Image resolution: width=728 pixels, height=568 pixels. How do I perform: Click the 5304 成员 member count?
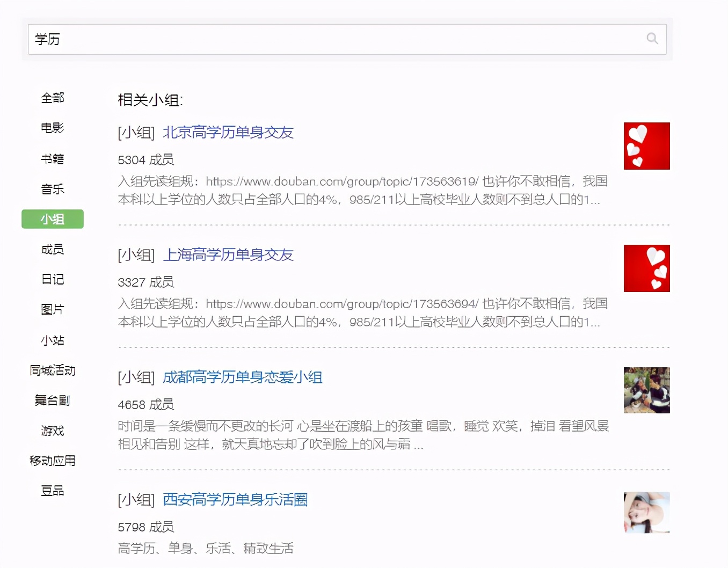coord(146,160)
